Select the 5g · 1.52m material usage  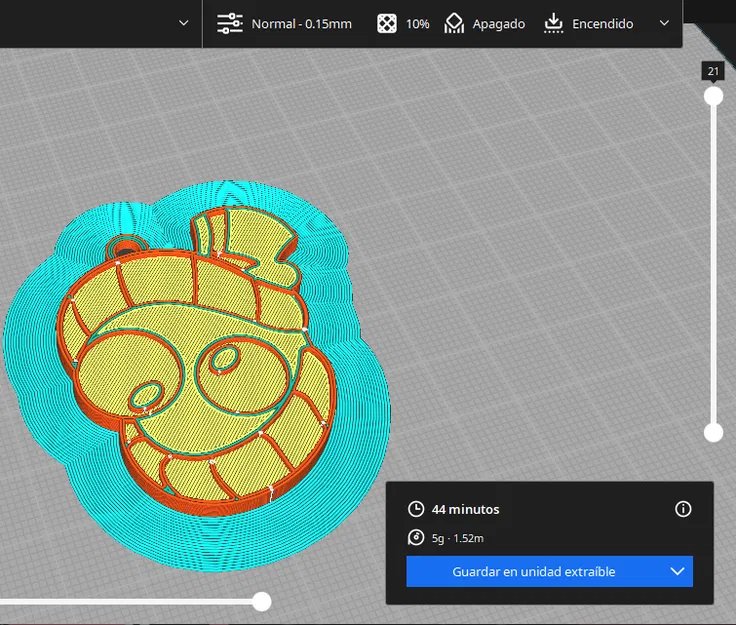pyautogui.click(x=458, y=538)
